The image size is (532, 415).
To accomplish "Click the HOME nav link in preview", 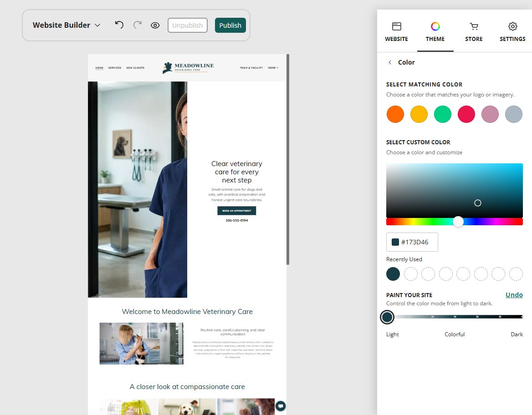I will [99, 68].
